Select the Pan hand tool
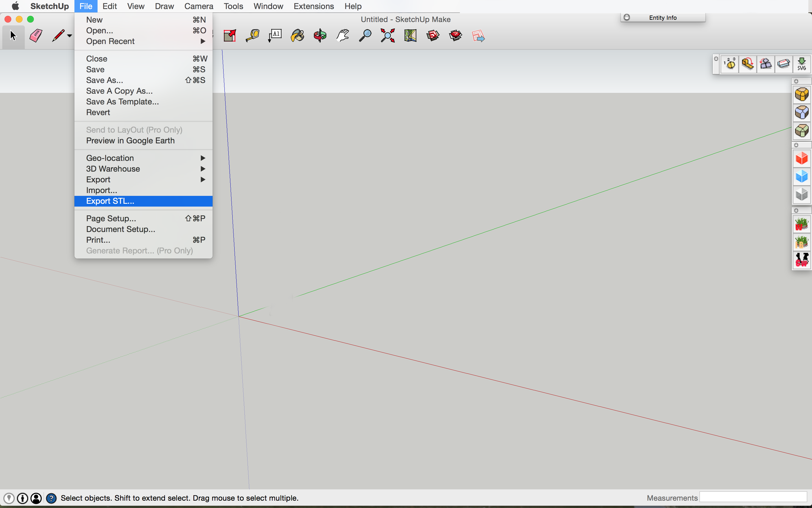 tap(343, 36)
